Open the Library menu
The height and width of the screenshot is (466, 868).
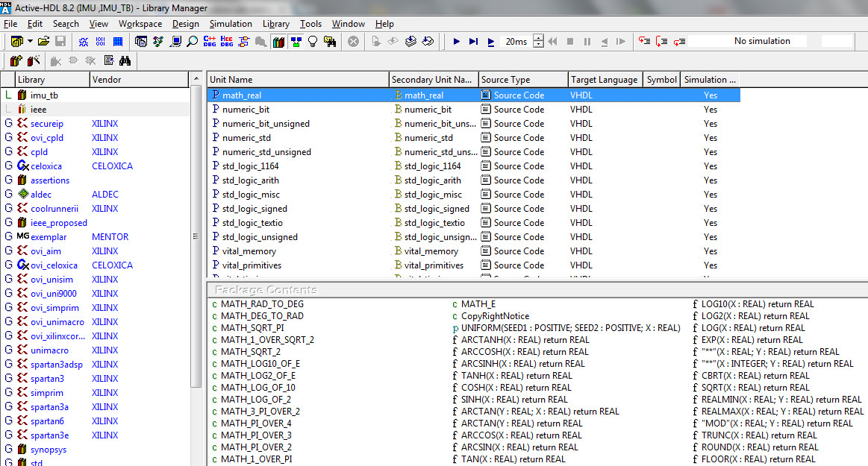tap(275, 24)
